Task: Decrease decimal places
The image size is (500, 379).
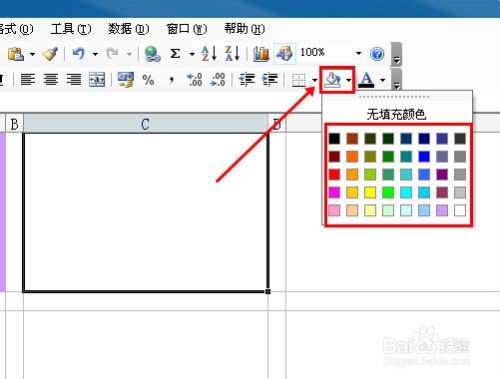Action: (217, 80)
